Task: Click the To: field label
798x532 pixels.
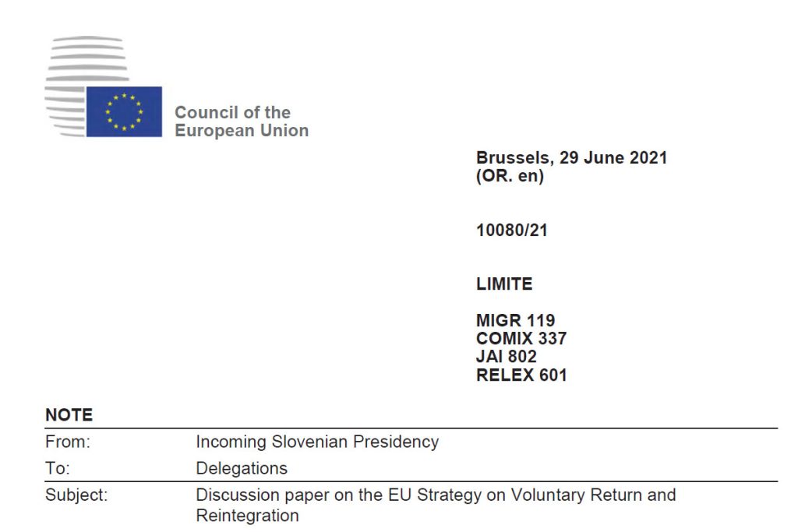Action: pyautogui.click(x=58, y=468)
